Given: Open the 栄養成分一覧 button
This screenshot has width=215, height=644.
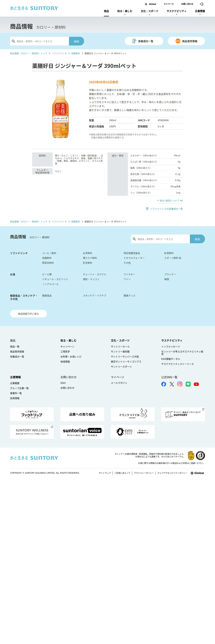Looking at the screenshot, I should coord(144,41).
